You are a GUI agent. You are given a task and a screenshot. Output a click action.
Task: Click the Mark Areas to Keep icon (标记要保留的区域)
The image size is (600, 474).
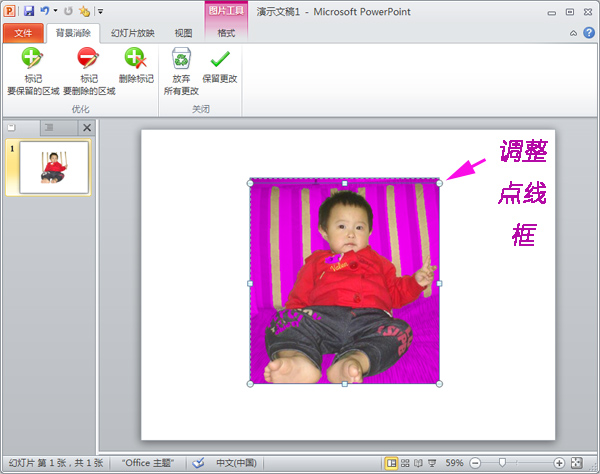(33, 71)
